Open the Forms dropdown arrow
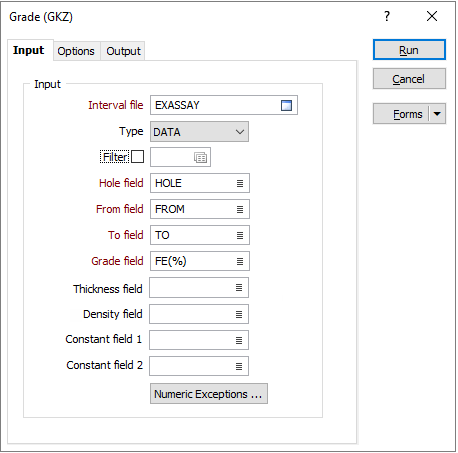 pyautogui.click(x=437, y=114)
